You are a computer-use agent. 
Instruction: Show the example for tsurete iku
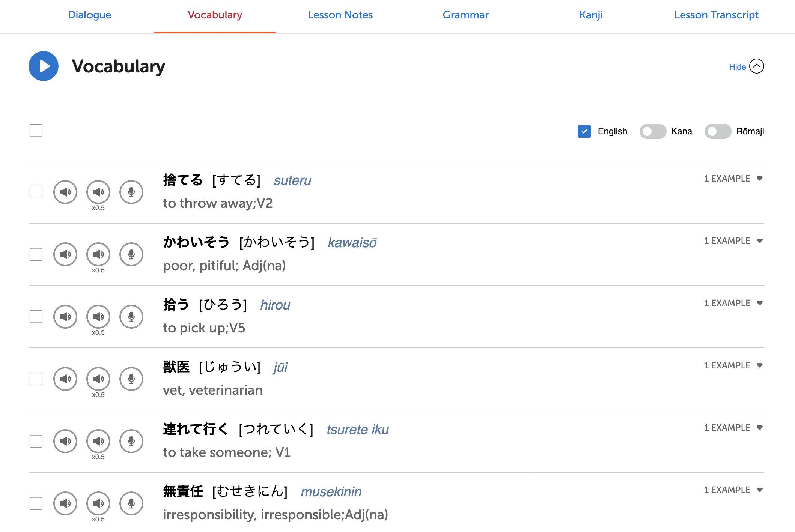coord(733,428)
